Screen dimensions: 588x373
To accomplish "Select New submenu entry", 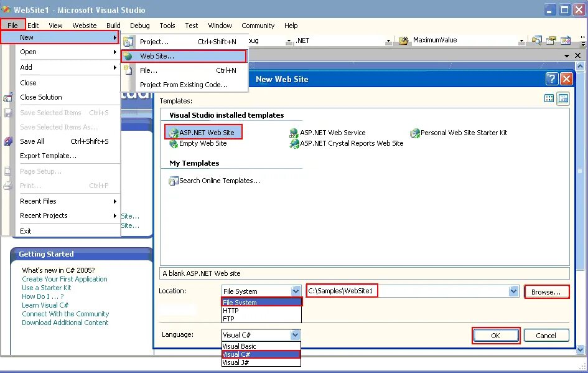I will (x=60, y=37).
